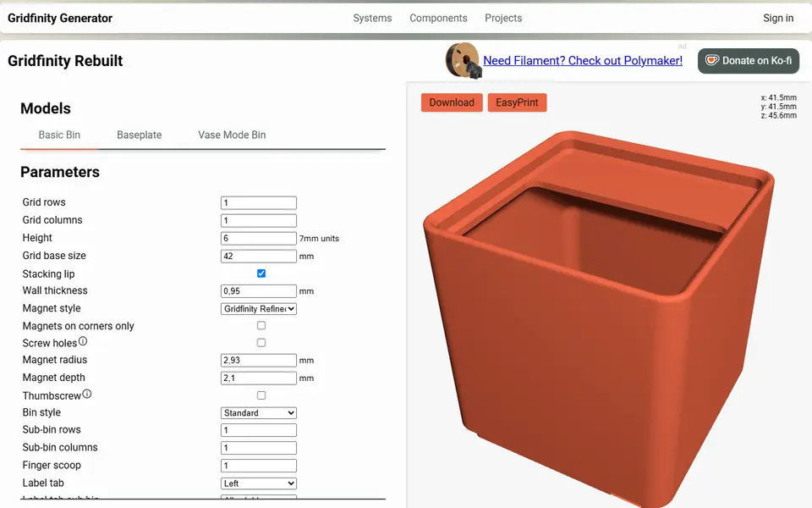Click the Magnet depth input field
The image size is (812, 508).
(x=259, y=378)
